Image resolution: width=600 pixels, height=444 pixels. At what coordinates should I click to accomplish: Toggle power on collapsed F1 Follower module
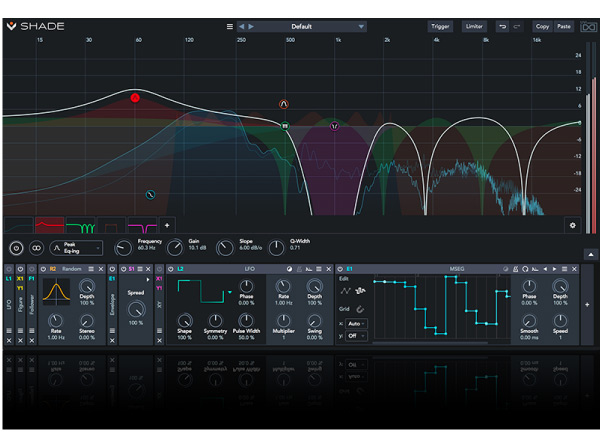tap(32, 269)
